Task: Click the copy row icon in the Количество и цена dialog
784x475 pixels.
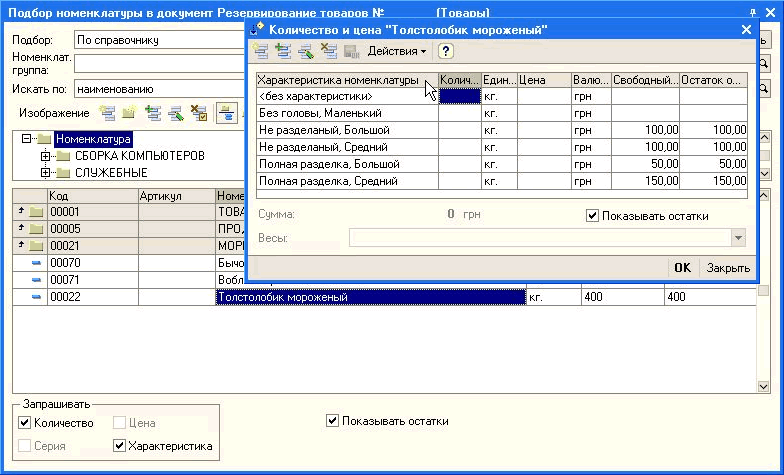Action: click(x=283, y=51)
